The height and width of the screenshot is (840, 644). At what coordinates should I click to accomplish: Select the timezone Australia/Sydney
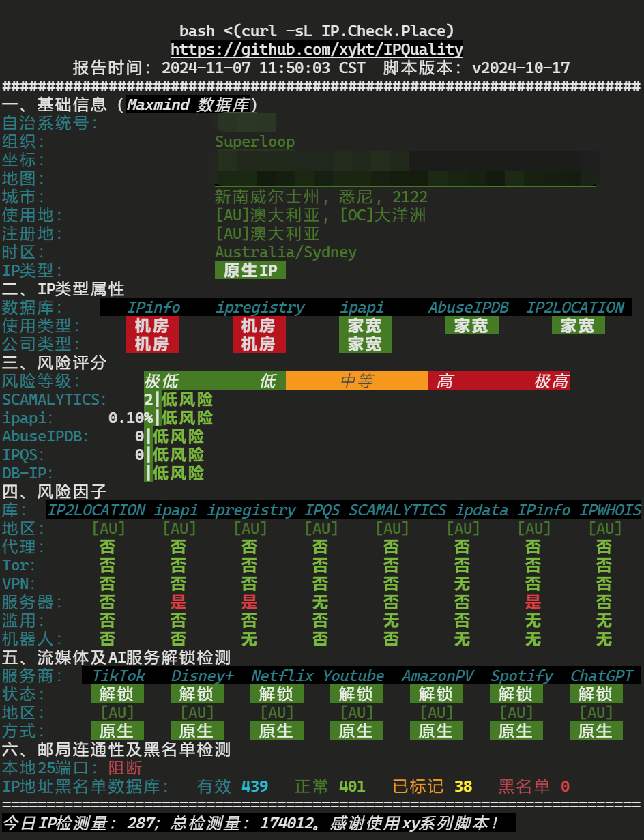[286, 252]
